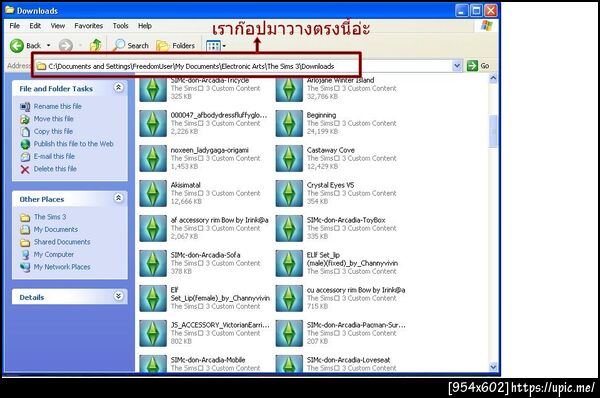Select Elf Set_Lip(female) file icon

[x=153, y=298]
